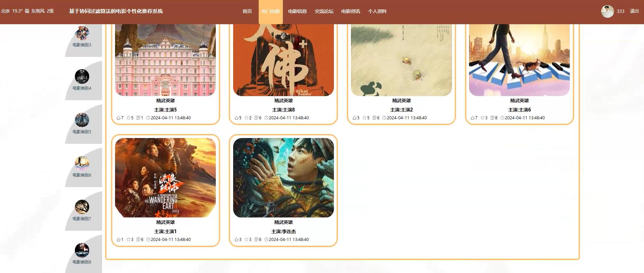Click star icon on 主演:李连杰 card
This screenshot has height=273, width=644.
click(x=246, y=240)
